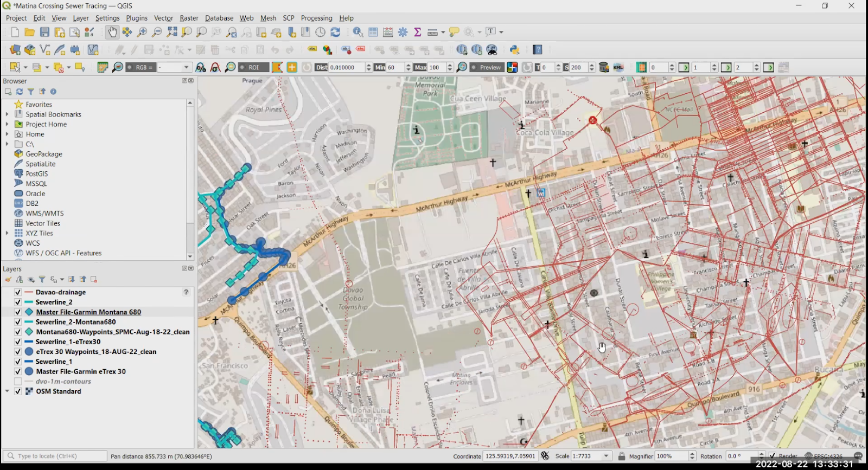
Task: Click the messages log speech icon in status bar
Action: tap(858, 456)
